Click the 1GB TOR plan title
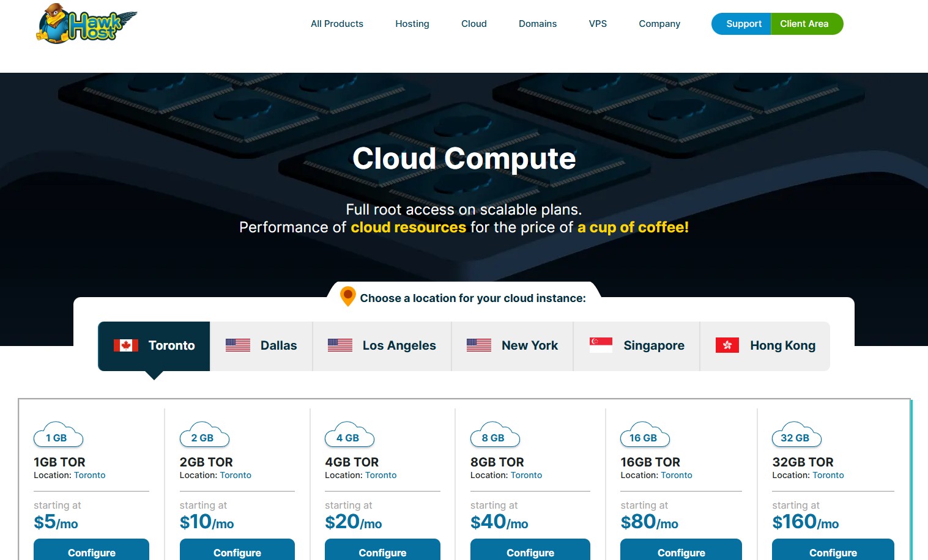This screenshot has height=560, width=928. (x=59, y=462)
